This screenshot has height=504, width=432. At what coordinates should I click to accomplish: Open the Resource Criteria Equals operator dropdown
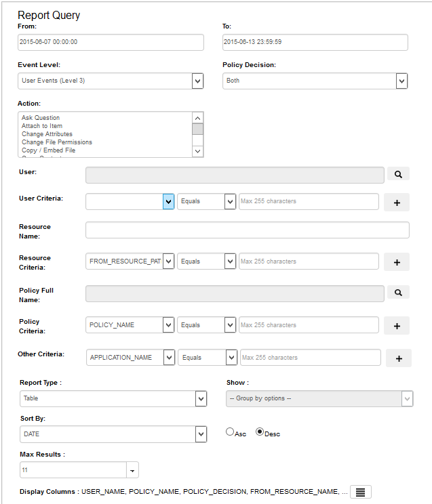(206, 261)
